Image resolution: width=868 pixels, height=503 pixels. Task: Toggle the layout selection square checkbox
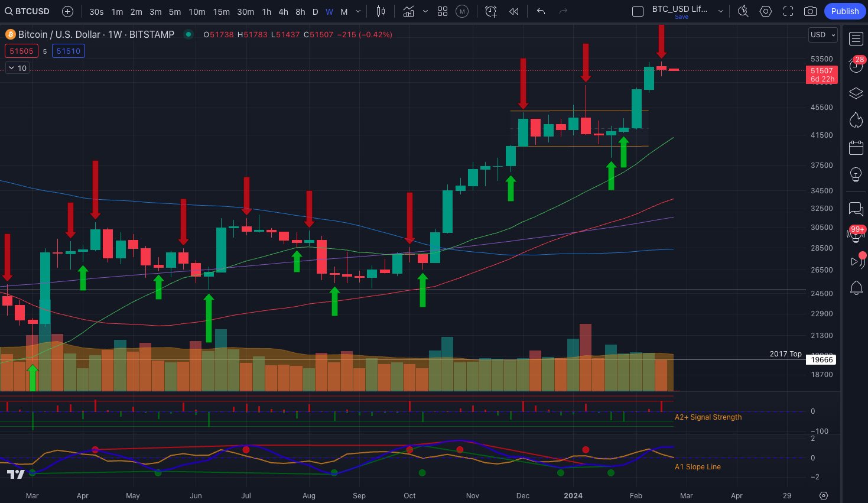tap(638, 12)
